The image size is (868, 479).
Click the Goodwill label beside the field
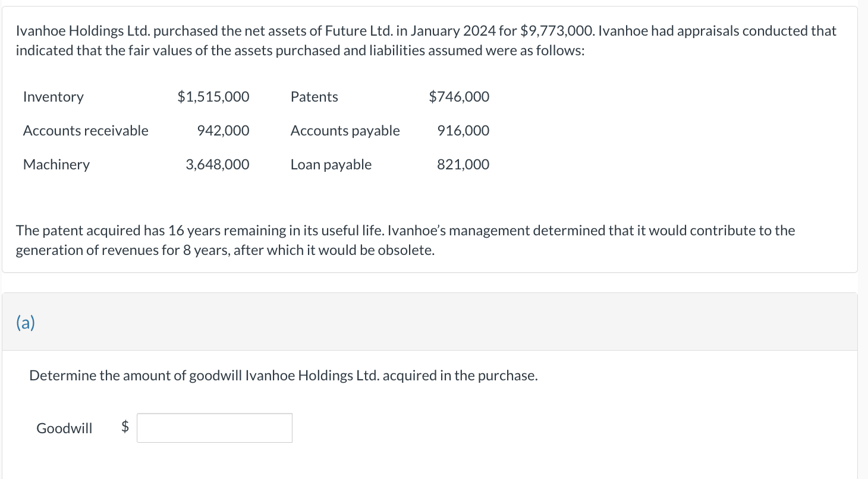pyautogui.click(x=64, y=428)
